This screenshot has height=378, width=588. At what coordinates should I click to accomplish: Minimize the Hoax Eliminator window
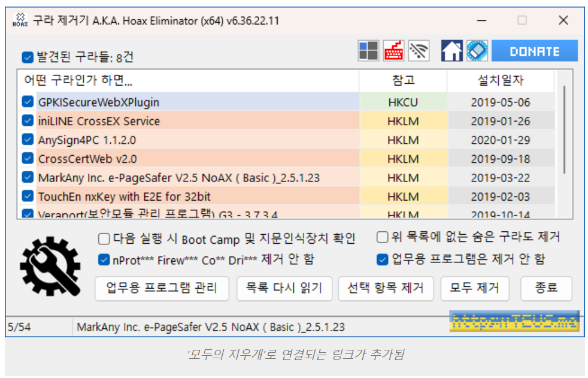482,20
